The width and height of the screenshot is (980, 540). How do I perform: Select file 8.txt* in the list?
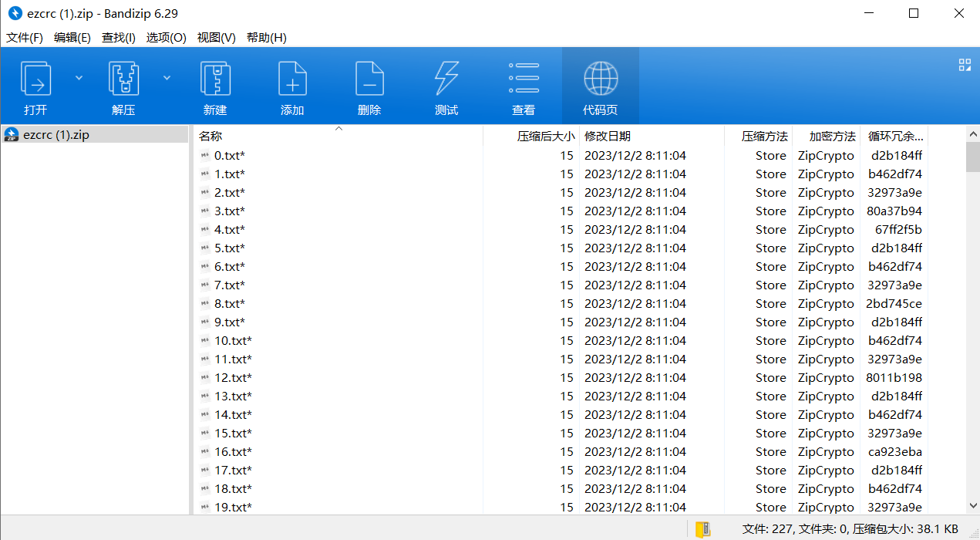pyautogui.click(x=230, y=303)
